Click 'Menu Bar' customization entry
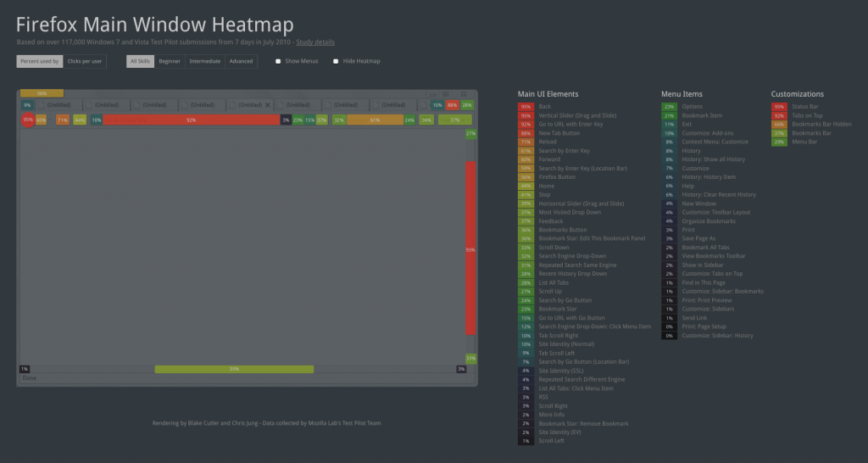Viewport: 868px width, 463px height. [x=804, y=142]
